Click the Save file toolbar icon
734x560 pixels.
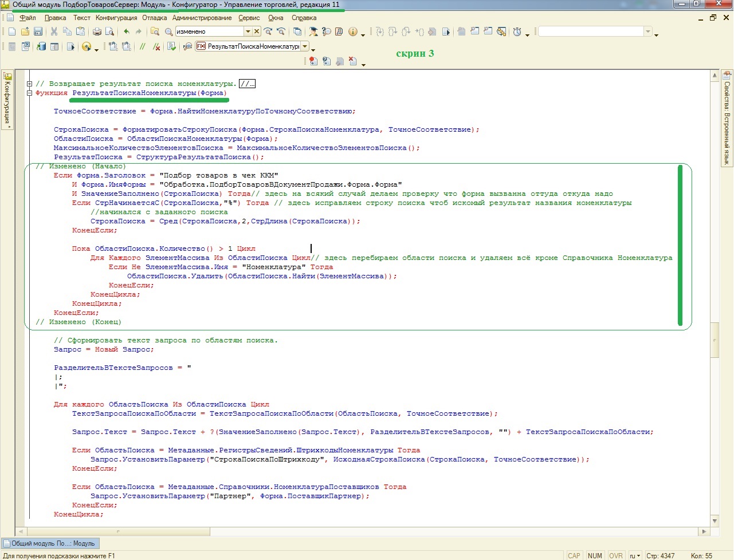tap(38, 31)
